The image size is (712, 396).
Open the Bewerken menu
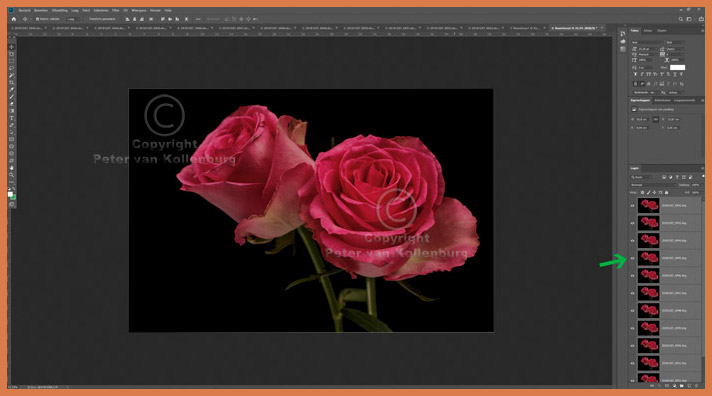[41, 10]
